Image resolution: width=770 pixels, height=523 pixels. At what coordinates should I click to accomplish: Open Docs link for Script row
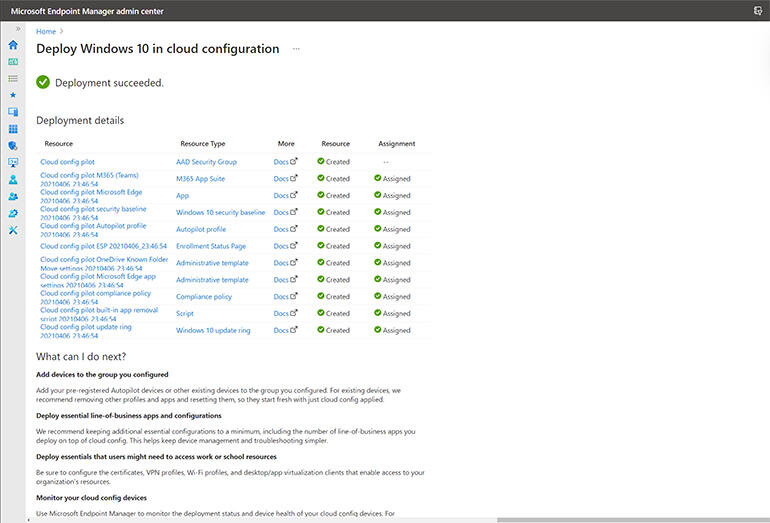point(285,313)
